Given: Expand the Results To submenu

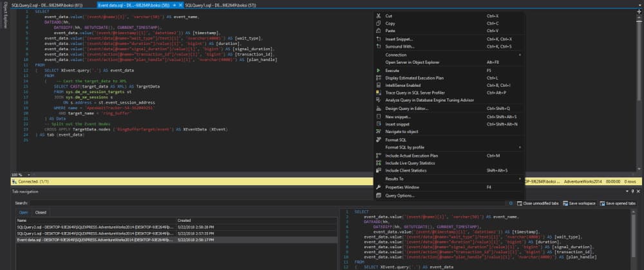Looking at the screenshot, I should click(449, 179).
